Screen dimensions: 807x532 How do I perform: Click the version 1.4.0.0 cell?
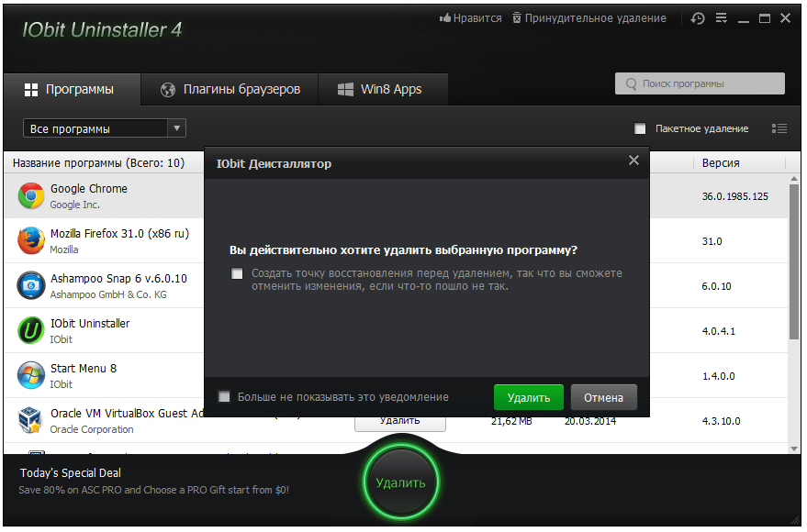tap(719, 376)
